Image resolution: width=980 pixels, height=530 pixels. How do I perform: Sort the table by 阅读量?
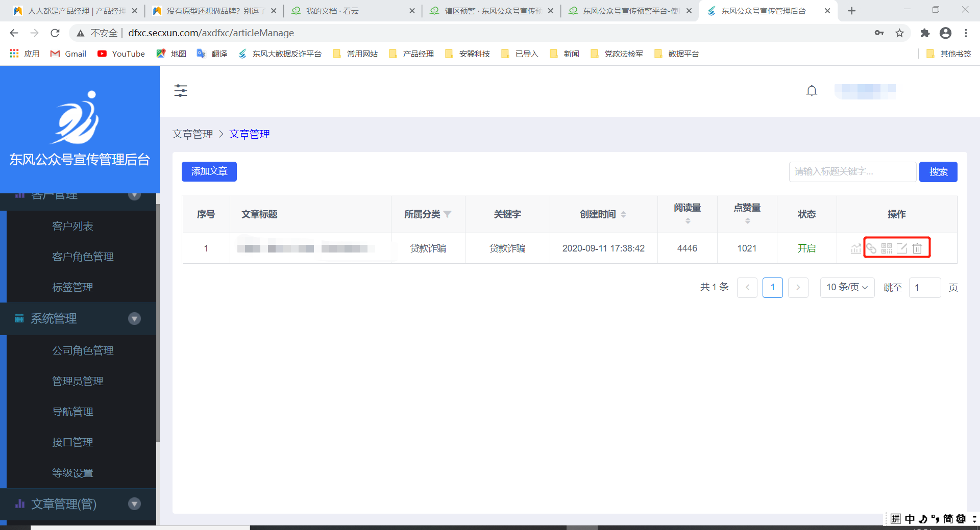(688, 221)
